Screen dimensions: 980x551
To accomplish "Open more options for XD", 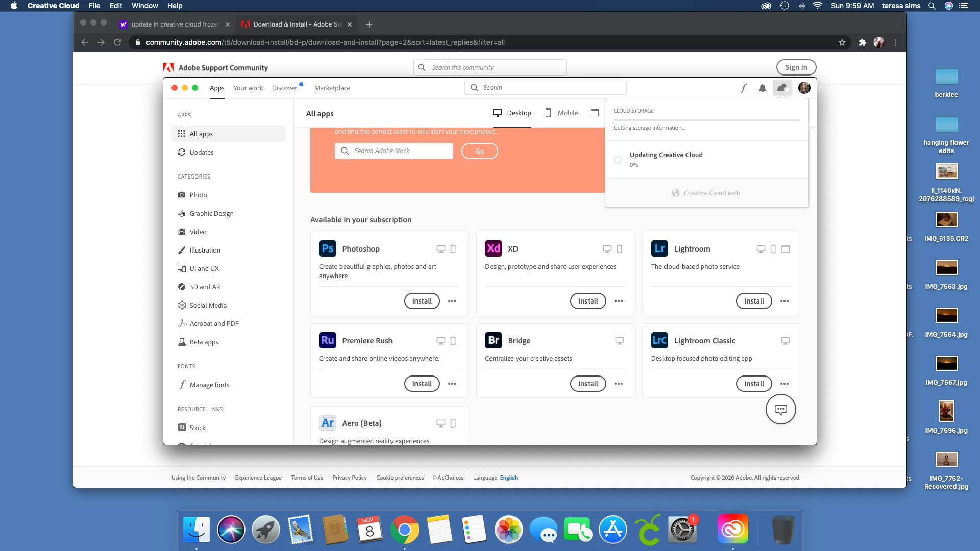I will point(619,301).
